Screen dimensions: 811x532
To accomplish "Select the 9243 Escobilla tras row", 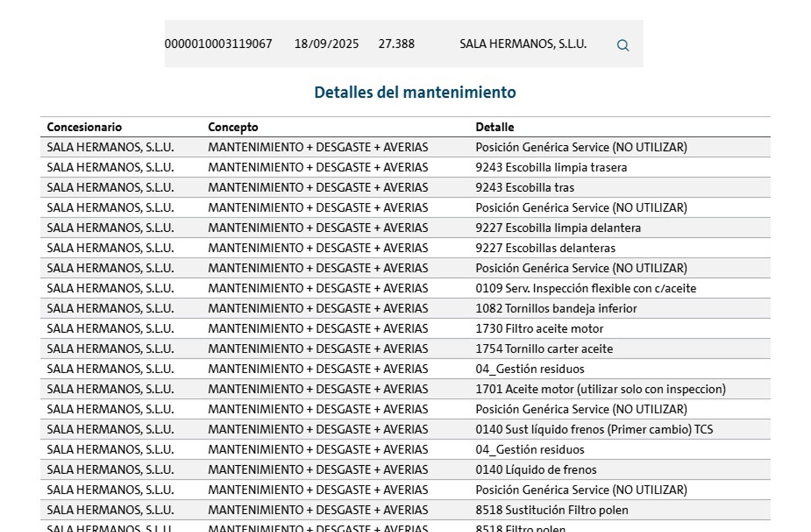I will point(405,187).
